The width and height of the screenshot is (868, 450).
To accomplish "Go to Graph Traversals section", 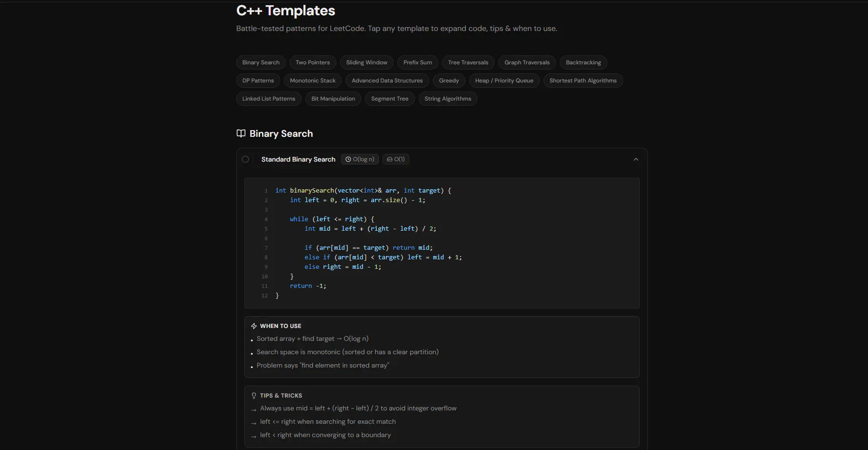I will [527, 62].
